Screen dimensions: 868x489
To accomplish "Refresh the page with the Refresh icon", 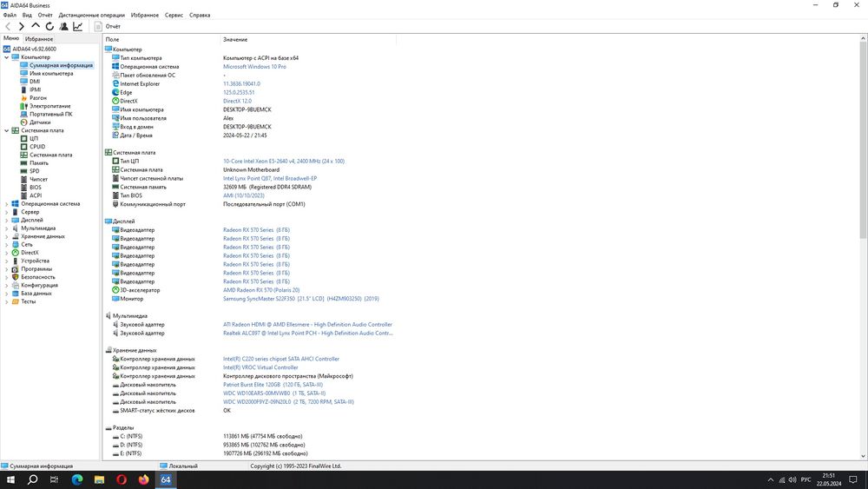I will [x=49, y=26].
